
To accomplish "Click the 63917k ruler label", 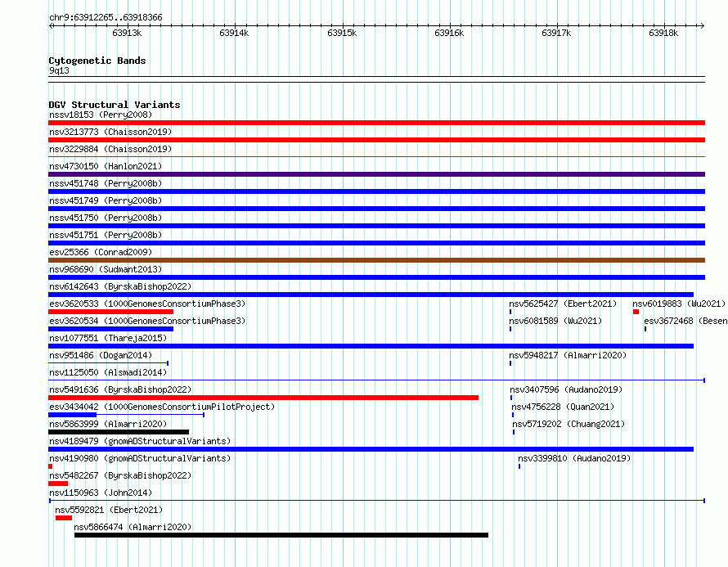I will point(556,33).
